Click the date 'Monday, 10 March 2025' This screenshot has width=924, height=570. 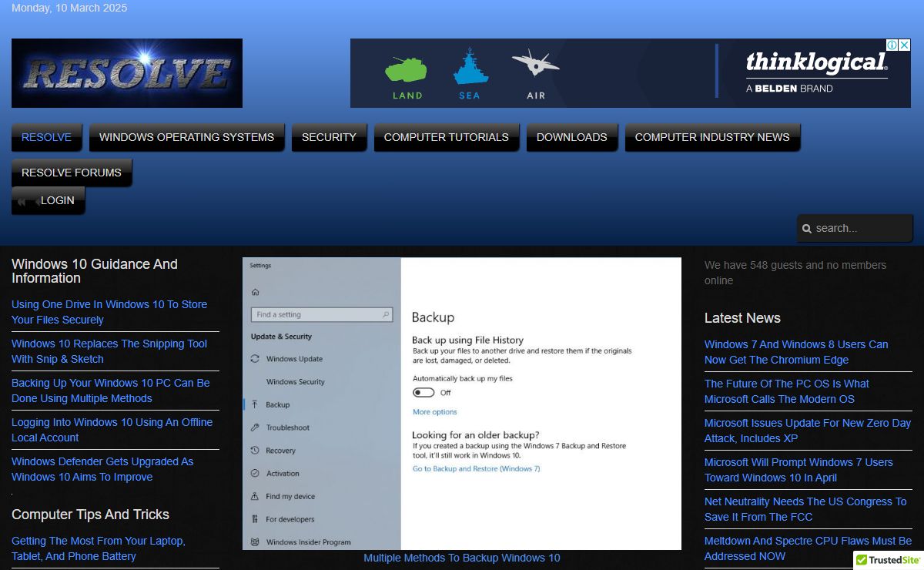[69, 8]
